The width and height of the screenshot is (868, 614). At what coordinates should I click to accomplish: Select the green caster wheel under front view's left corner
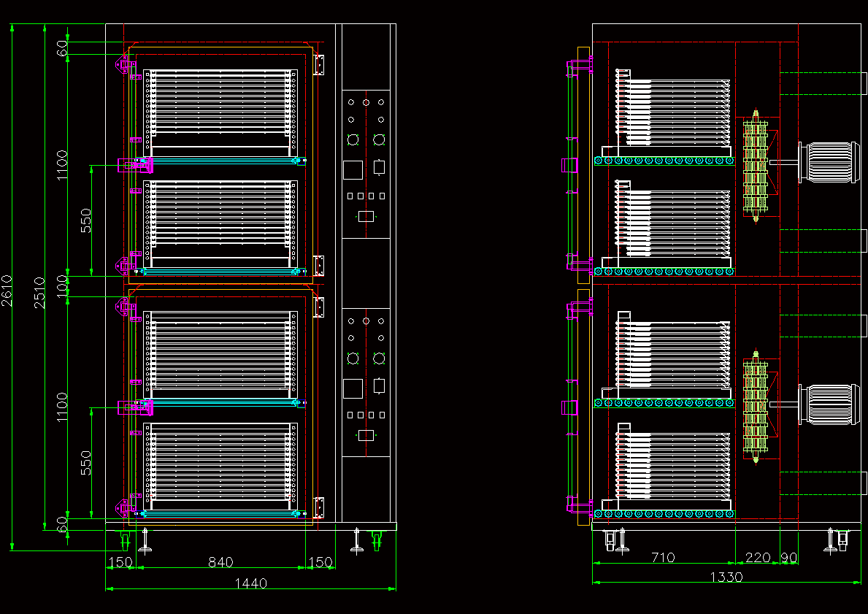click(x=125, y=540)
